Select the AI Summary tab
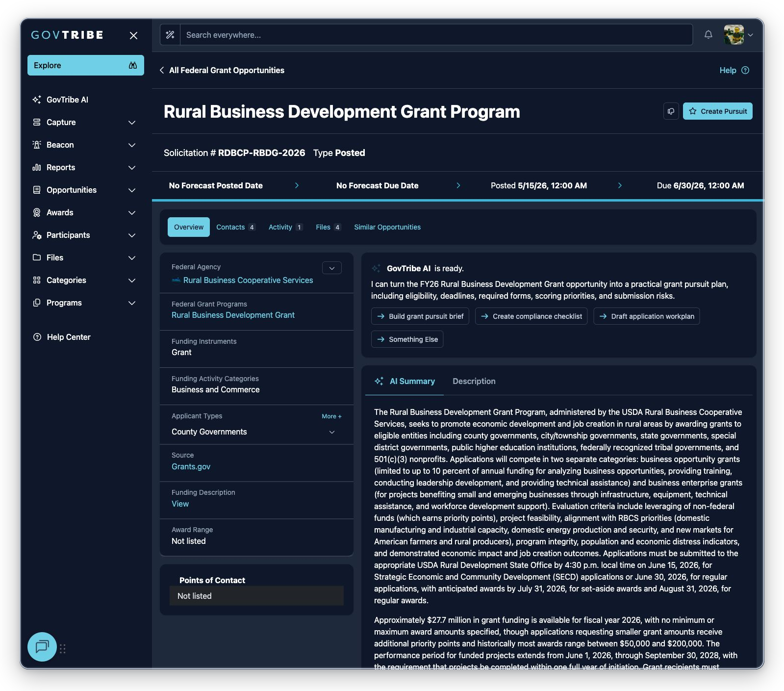Image resolution: width=784 pixels, height=691 pixels. [x=405, y=381]
